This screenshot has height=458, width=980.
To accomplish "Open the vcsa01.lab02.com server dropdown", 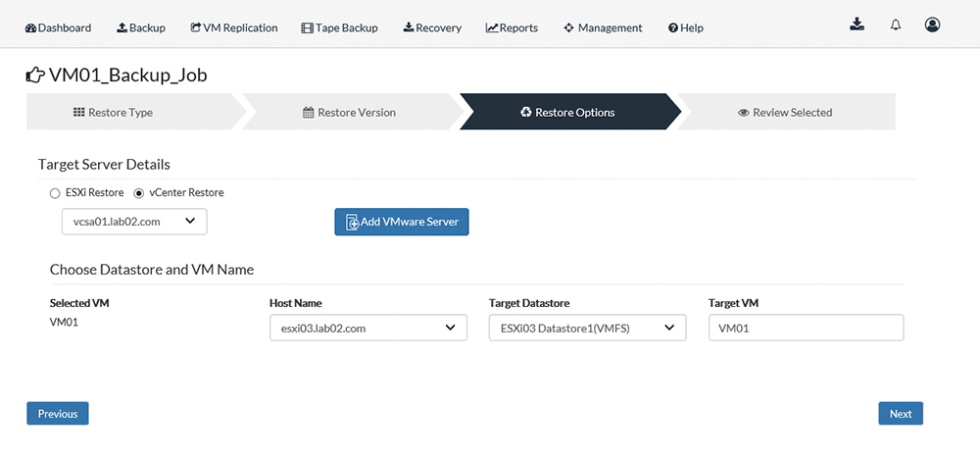I will pyautogui.click(x=134, y=222).
